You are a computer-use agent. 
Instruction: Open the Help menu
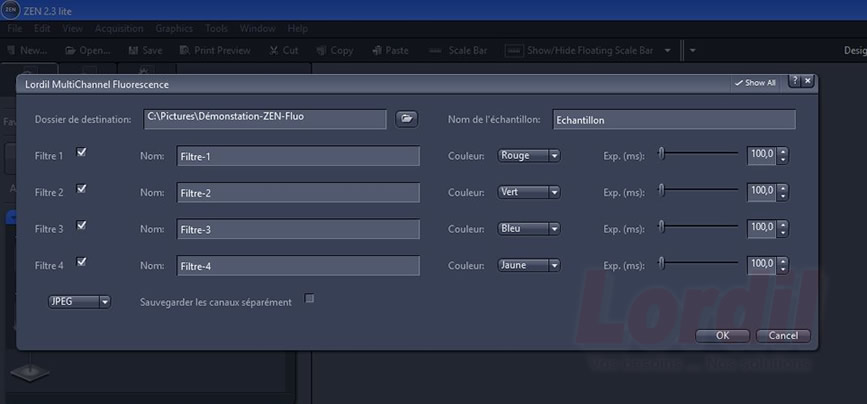(x=297, y=28)
